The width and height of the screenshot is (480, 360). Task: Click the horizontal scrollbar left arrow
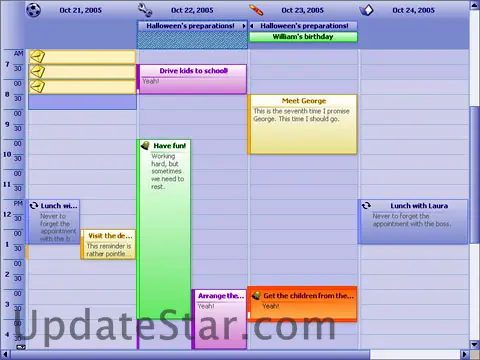(x=5, y=354)
